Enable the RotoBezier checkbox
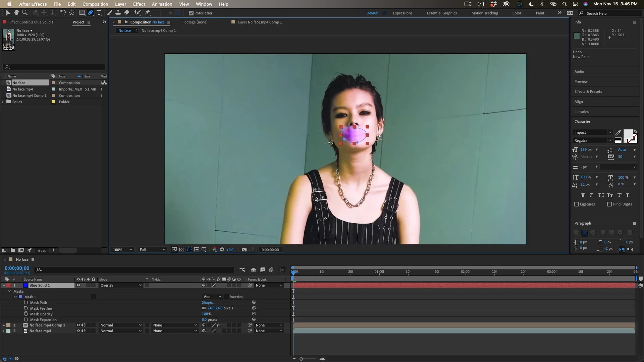 point(191,13)
